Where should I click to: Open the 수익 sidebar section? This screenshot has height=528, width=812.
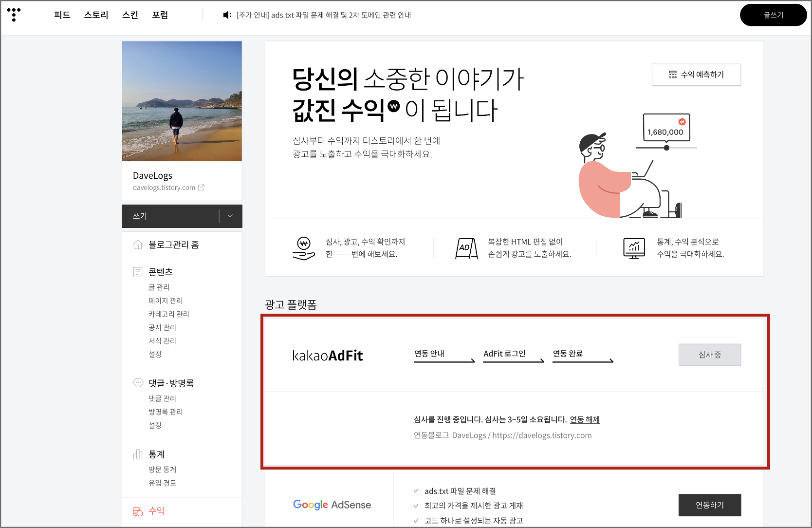point(156,510)
